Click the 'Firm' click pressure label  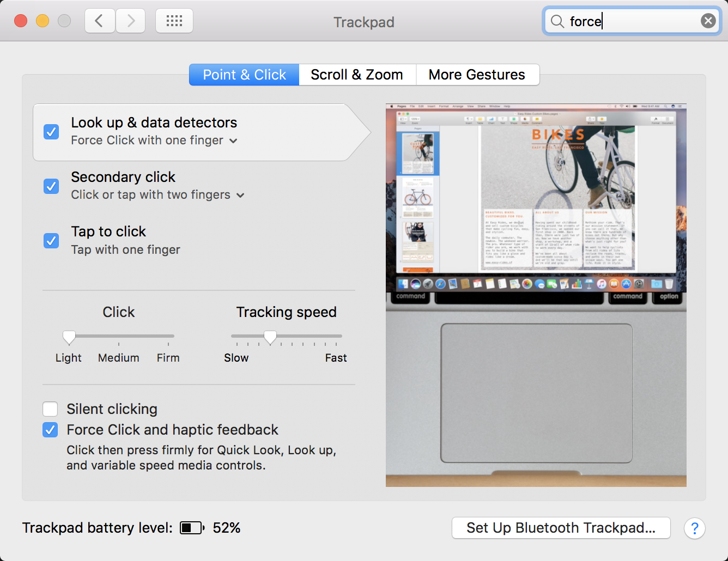coord(168,358)
